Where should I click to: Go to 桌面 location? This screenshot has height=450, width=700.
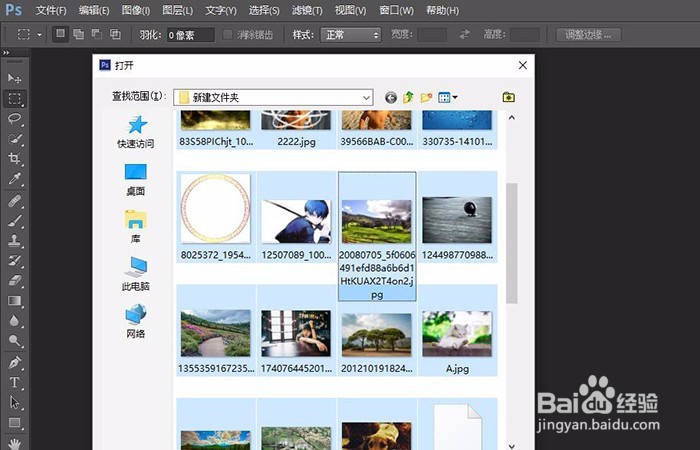click(x=136, y=179)
